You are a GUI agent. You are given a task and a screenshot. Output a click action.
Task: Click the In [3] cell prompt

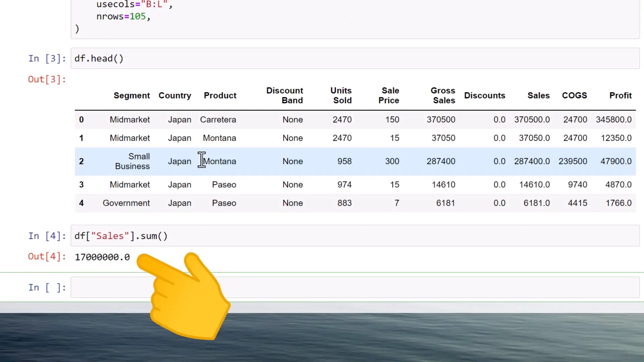[47, 58]
